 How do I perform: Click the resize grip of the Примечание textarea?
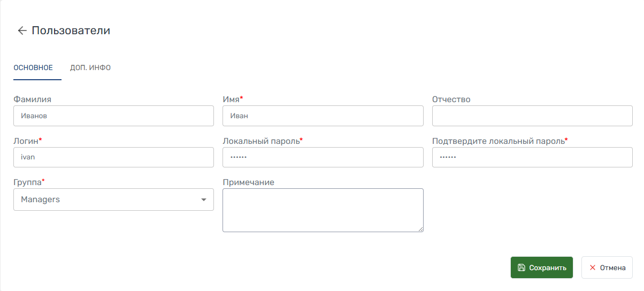[x=420, y=228]
